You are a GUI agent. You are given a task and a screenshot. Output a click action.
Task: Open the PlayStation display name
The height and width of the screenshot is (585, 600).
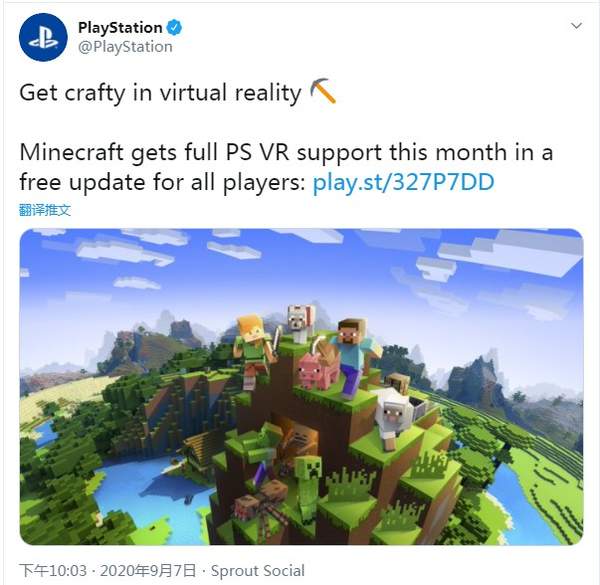coord(120,28)
